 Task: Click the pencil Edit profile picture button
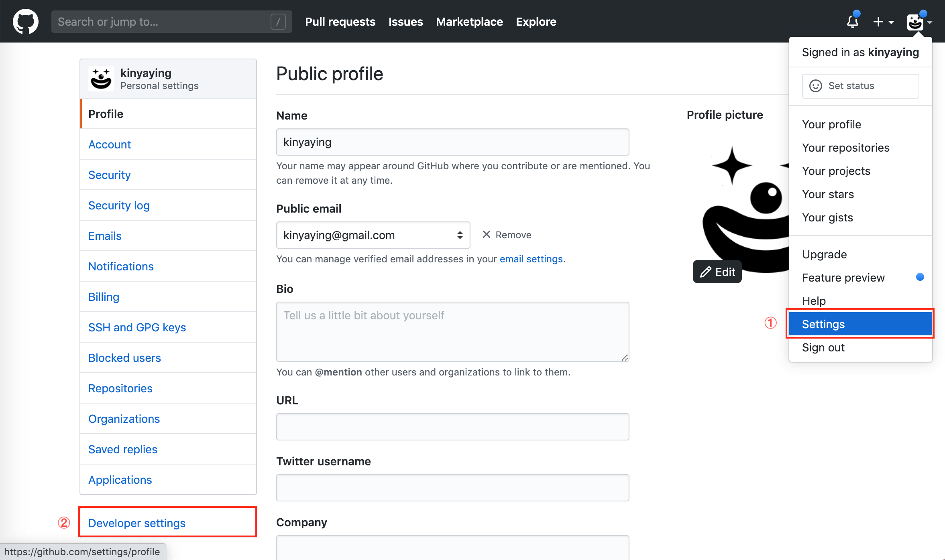(x=717, y=272)
